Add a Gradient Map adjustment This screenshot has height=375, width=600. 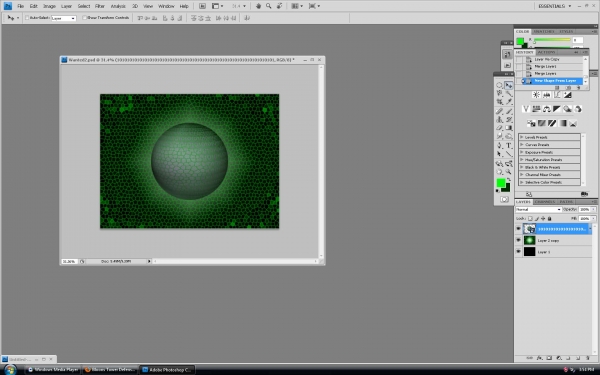562,123
